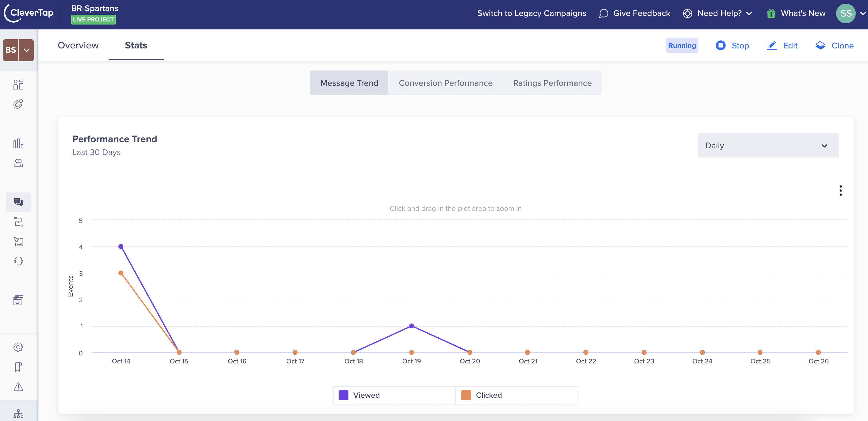Switch to Ratings Performance tab

(552, 83)
